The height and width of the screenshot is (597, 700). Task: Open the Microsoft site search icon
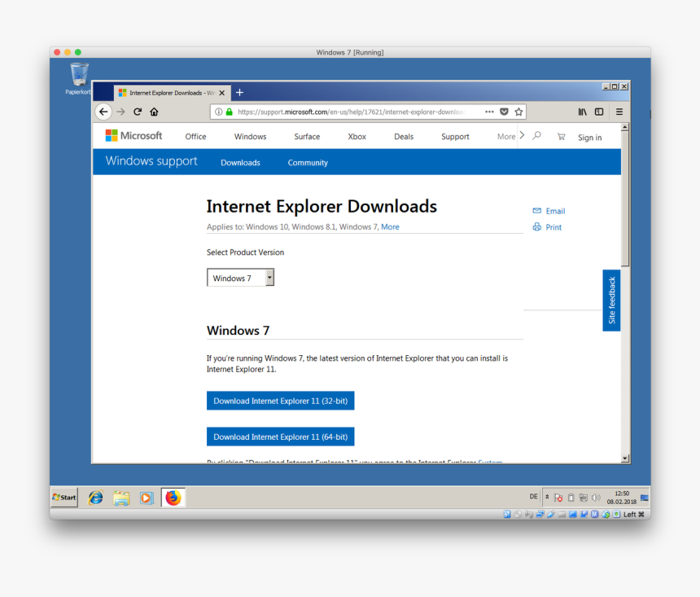pos(537,135)
